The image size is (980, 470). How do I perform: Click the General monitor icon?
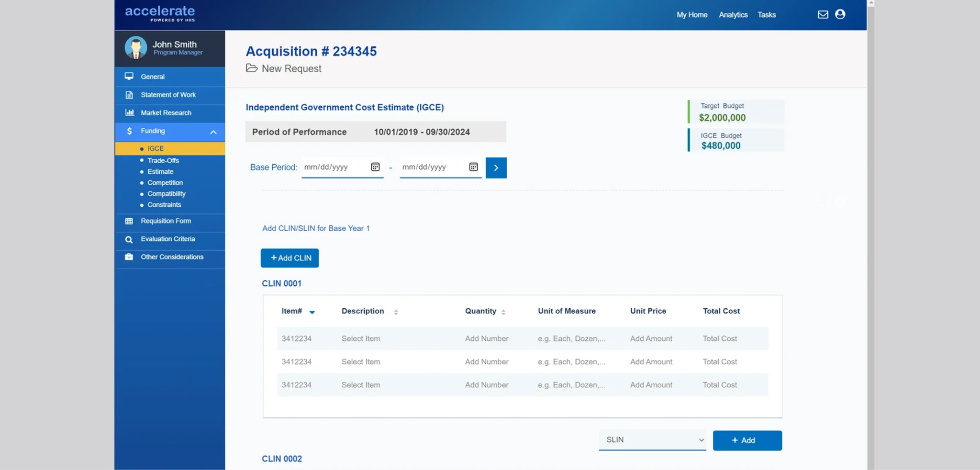point(129,76)
